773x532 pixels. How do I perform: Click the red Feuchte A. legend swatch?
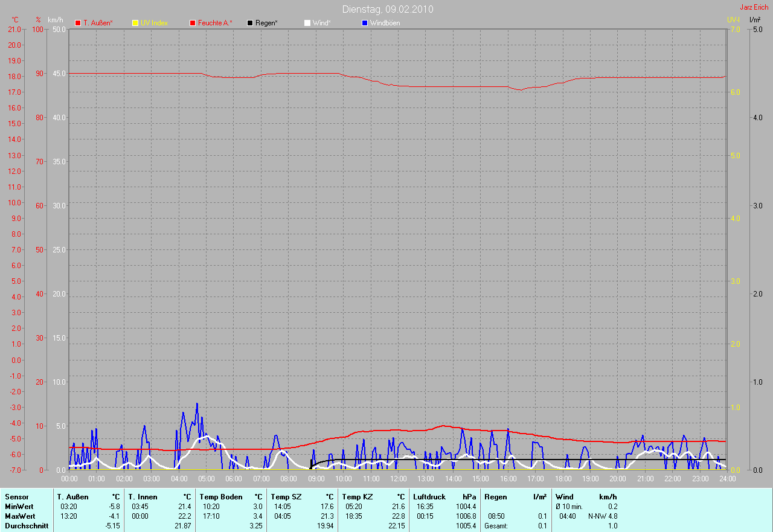tap(193, 23)
